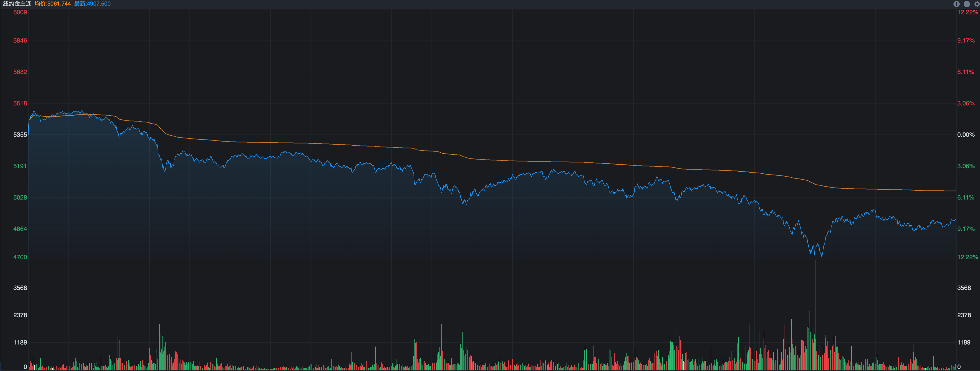Screen dimensions: 980x371
Task: Click the lowest trough of the blue price line
Action: (x=822, y=256)
